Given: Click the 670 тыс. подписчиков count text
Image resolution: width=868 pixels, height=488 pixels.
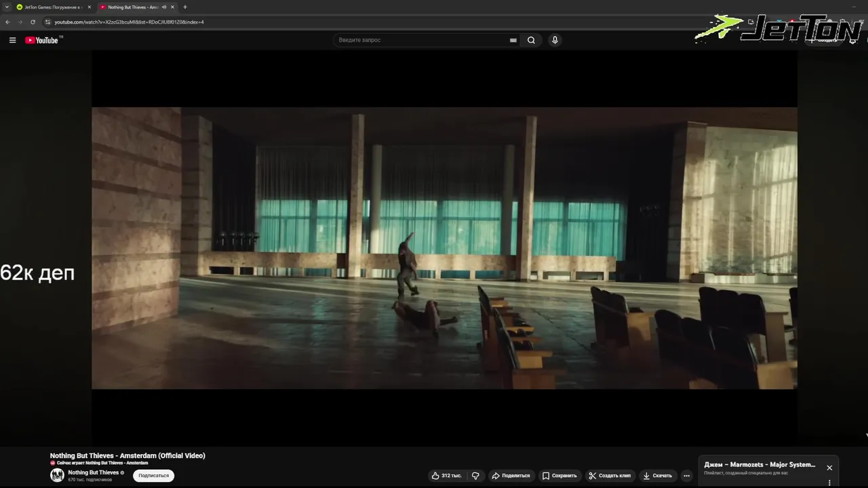Looking at the screenshot, I should coord(90,480).
